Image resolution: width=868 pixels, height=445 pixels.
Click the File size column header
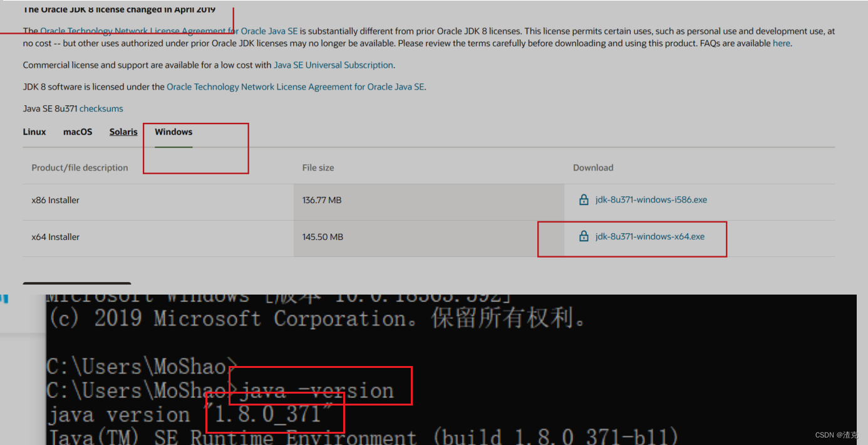pyautogui.click(x=318, y=167)
